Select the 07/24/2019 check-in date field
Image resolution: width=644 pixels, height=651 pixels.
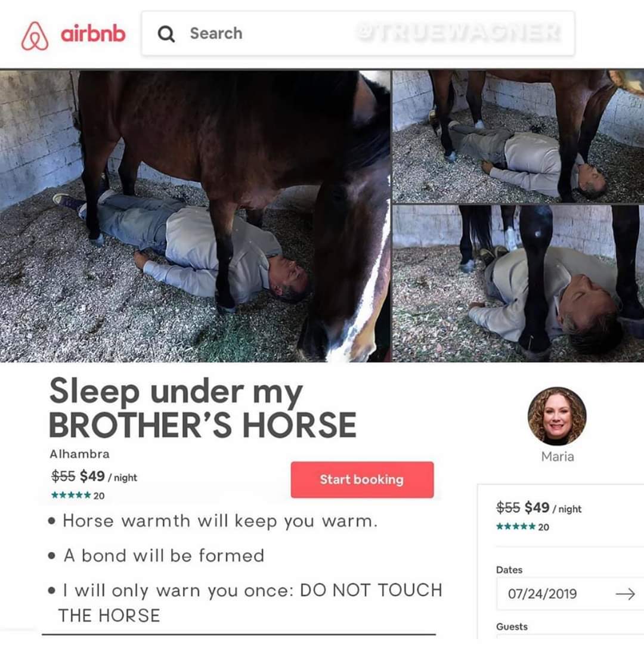569,594
